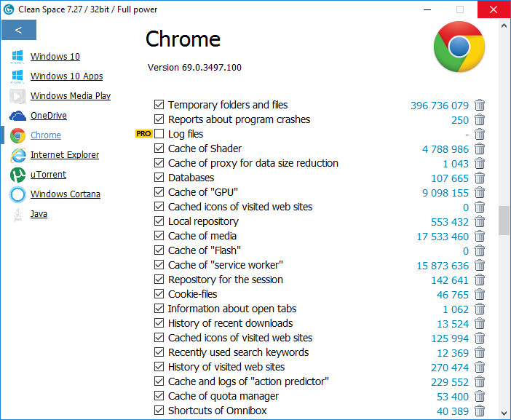The image size is (511, 420).
Task: Delete Cookie-files using its trash icon
Action: [480, 294]
